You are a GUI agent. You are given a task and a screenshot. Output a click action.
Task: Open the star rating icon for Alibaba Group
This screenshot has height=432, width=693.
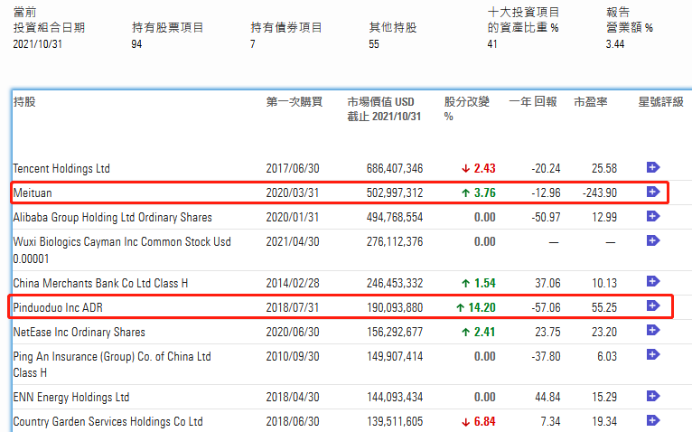653,216
